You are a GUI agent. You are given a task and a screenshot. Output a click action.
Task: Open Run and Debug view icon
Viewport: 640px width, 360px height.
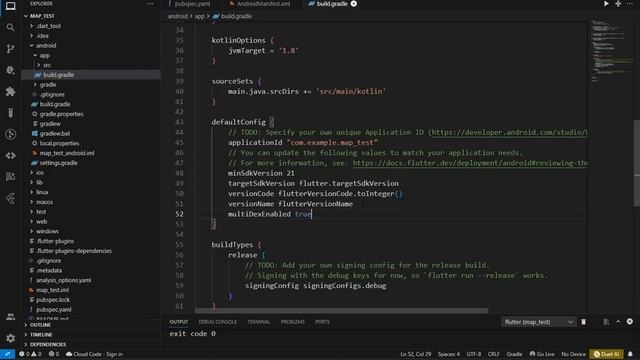[x=10, y=70]
